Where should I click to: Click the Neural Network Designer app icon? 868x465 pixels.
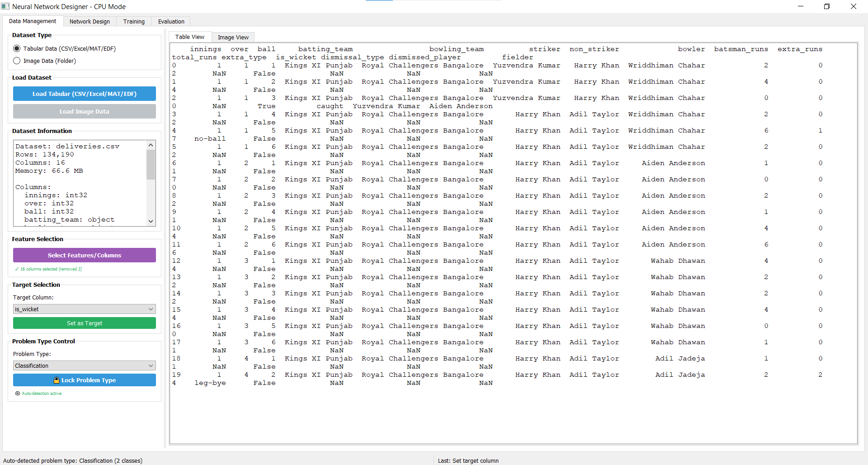(x=5, y=6)
